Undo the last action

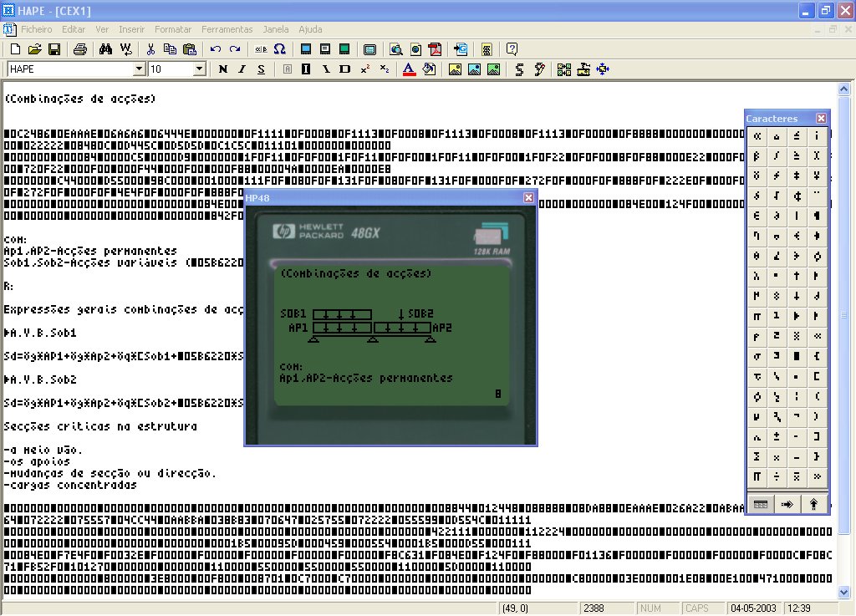point(215,49)
